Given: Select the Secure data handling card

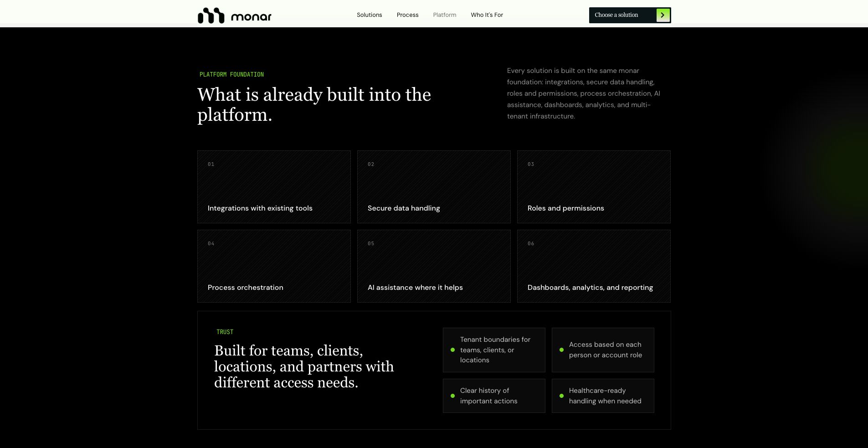Looking at the screenshot, I should (434, 187).
